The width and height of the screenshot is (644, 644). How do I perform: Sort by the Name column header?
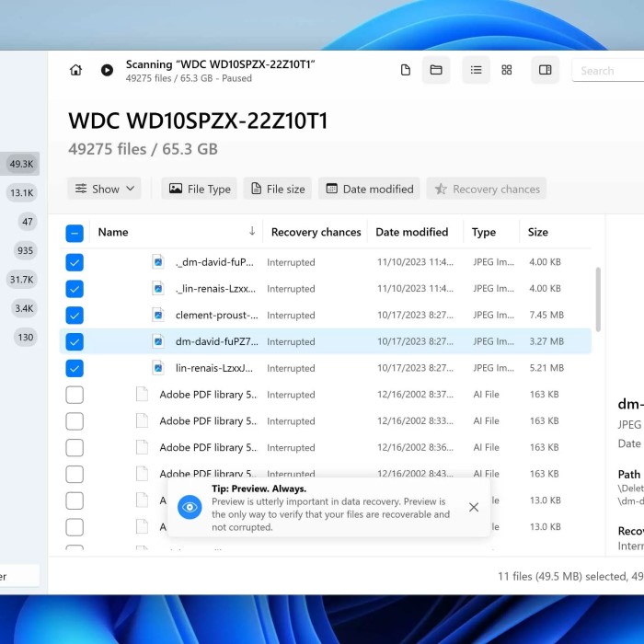pyautogui.click(x=113, y=232)
